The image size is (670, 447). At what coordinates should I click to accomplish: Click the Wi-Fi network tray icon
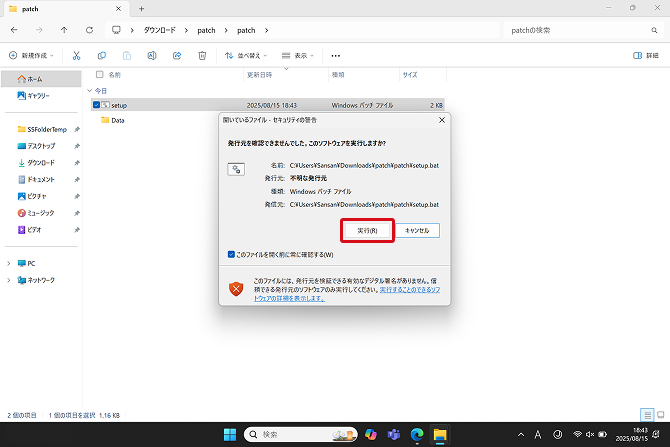pos(577,435)
